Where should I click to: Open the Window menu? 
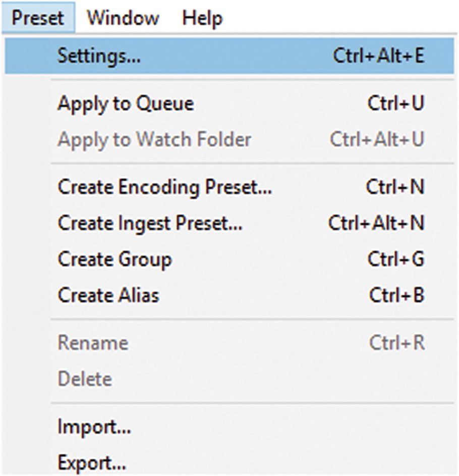(x=124, y=17)
